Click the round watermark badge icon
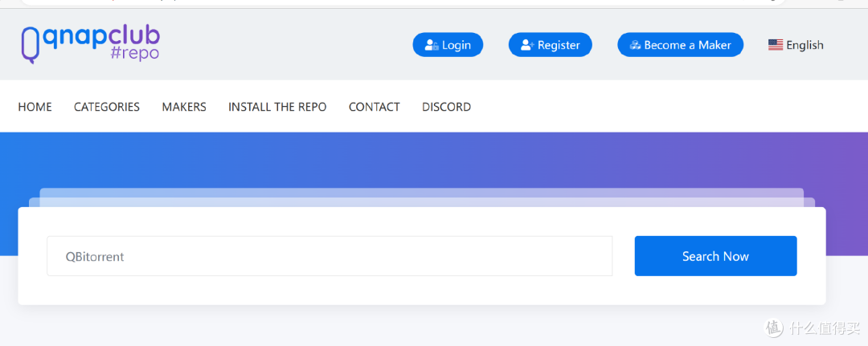The width and height of the screenshot is (868, 346). pyautogui.click(x=774, y=328)
